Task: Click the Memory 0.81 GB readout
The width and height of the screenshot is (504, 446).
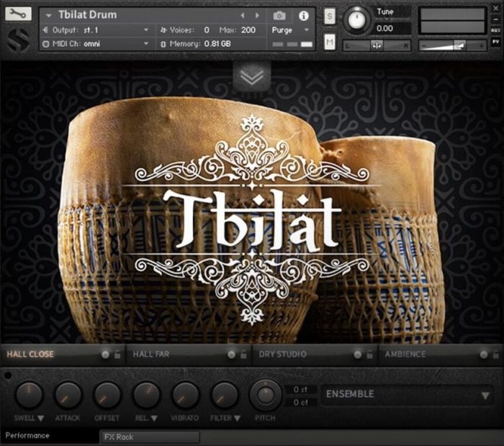Action: (217, 44)
